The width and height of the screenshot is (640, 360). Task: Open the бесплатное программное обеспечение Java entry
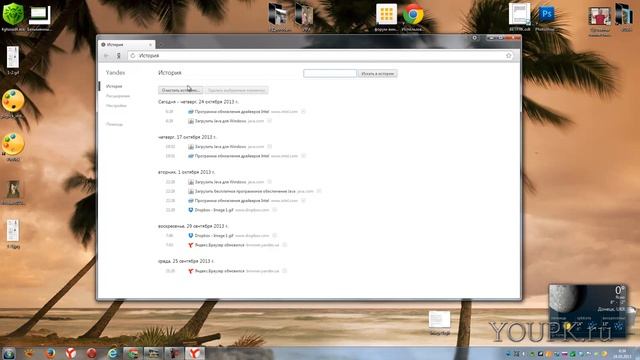[x=245, y=191]
